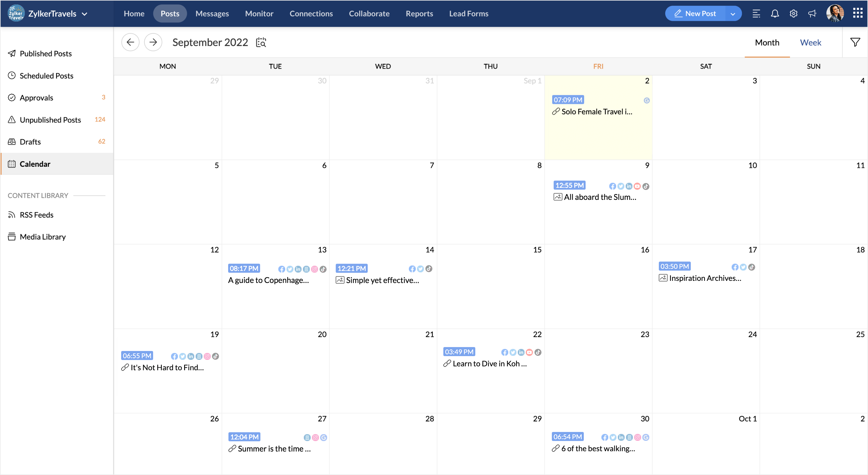Navigate forward with the next arrow

[153, 42]
